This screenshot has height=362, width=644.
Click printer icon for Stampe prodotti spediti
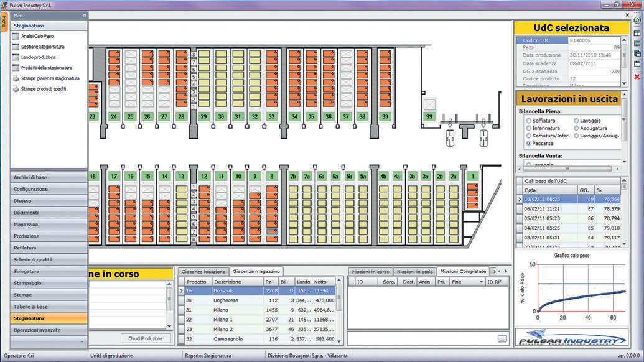point(16,89)
